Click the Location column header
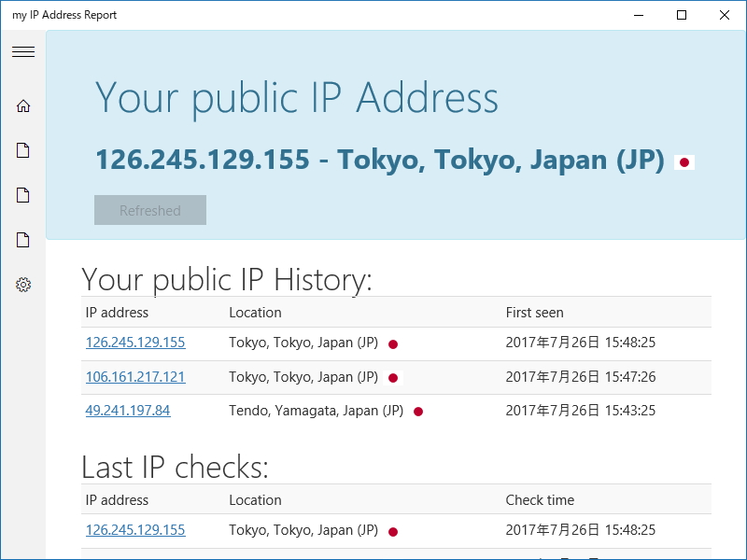Viewport: 747px width, 560px height. coord(255,313)
